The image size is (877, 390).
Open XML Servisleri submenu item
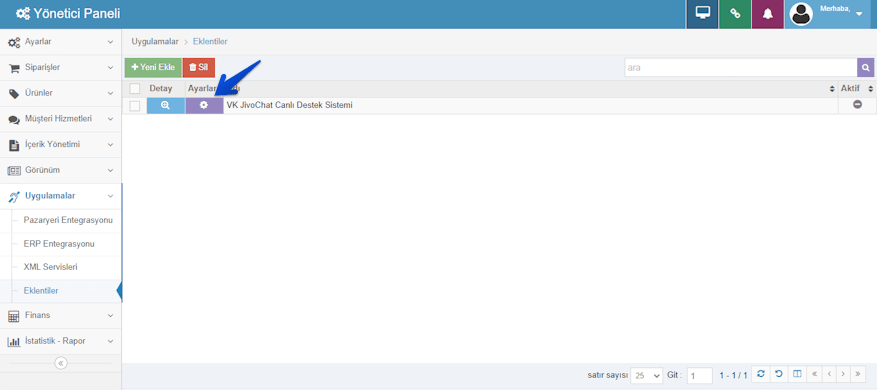50,267
